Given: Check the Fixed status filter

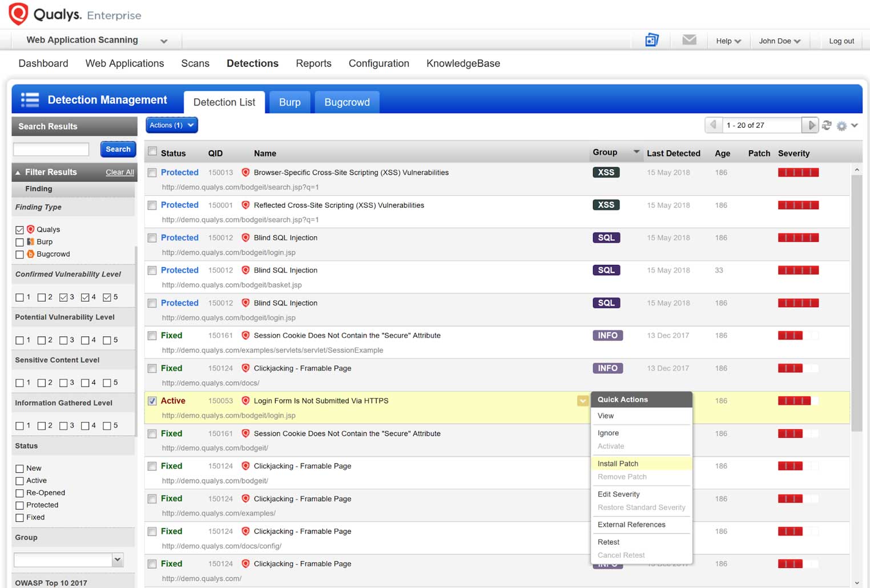Looking at the screenshot, I should coord(19,517).
